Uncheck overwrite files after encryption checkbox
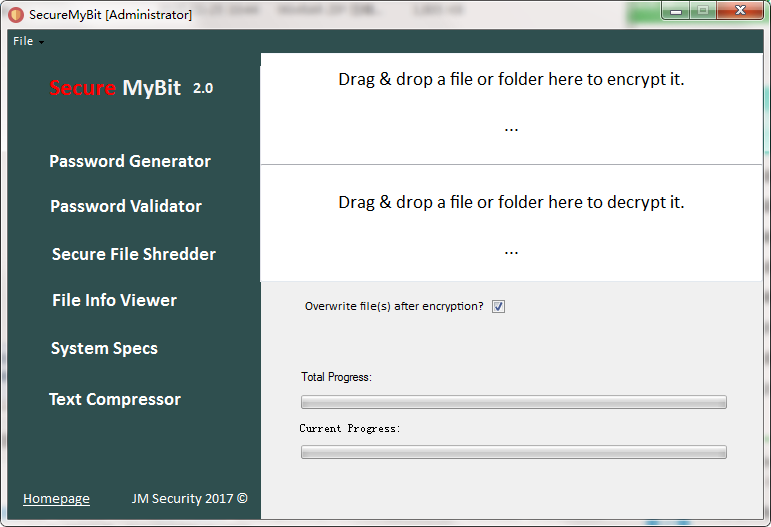The height and width of the screenshot is (527, 771). point(498,306)
